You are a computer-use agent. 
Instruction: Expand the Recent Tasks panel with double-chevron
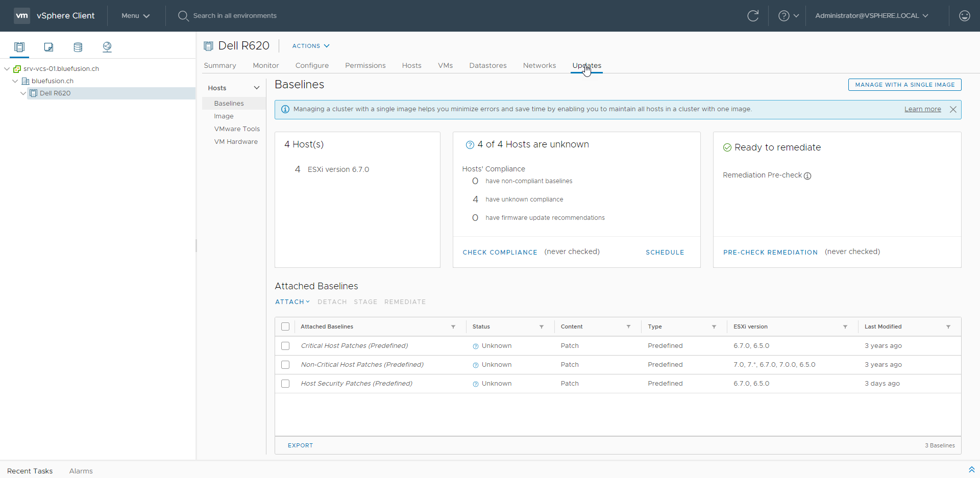click(971, 469)
